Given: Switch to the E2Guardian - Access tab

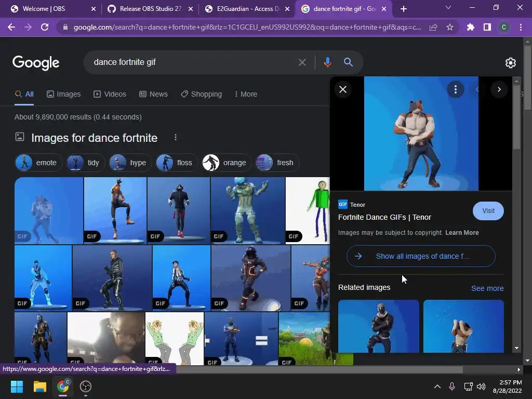Looking at the screenshot, I should tap(248, 9).
